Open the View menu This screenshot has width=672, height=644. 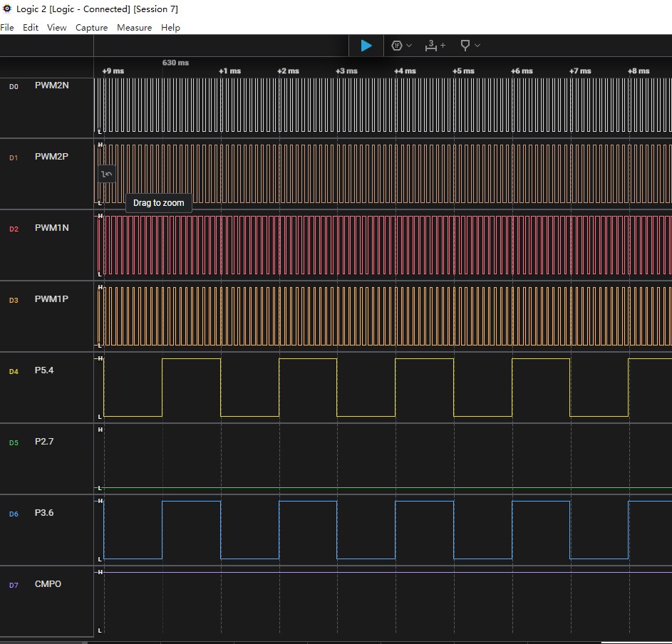pos(56,27)
